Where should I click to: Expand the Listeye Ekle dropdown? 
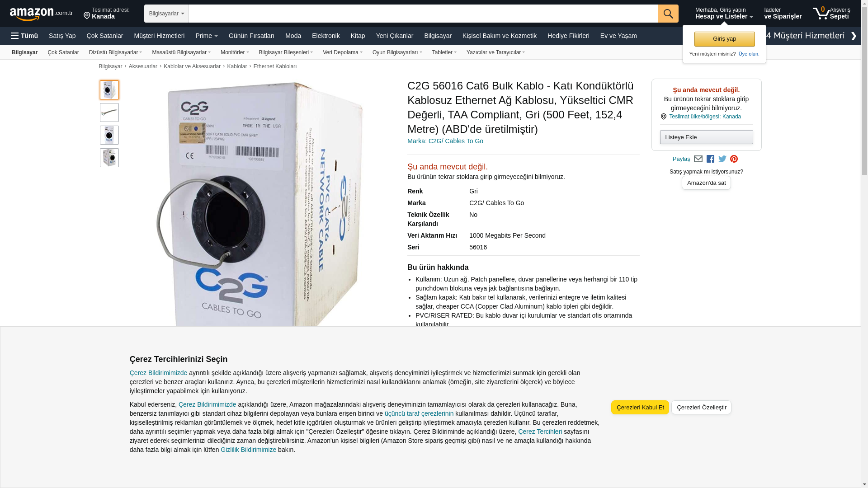pyautogui.click(x=706, y=137)
